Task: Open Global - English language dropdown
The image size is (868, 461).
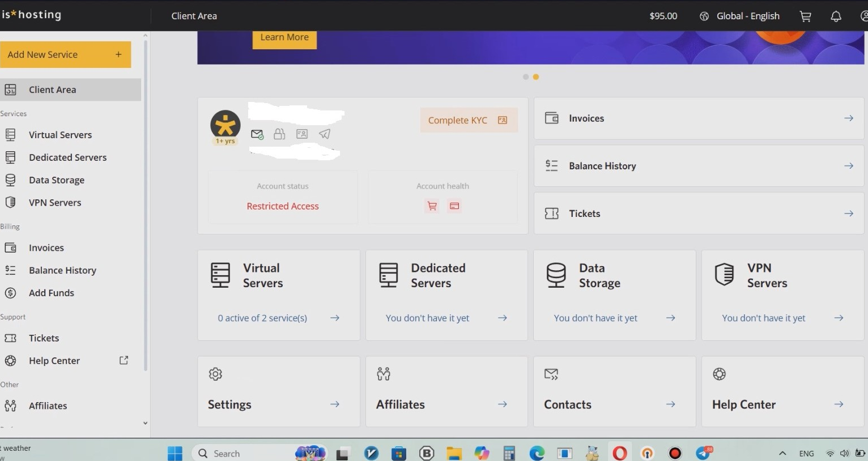Action: coord(740,16)
